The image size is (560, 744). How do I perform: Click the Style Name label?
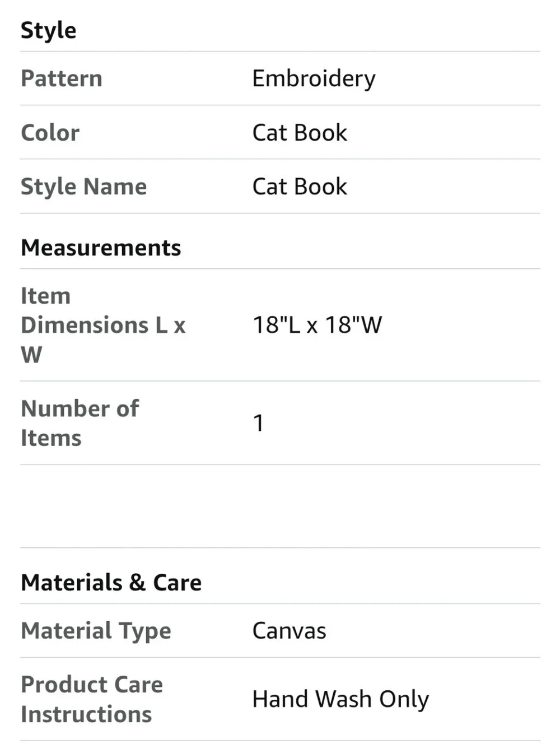pyautogui.click(x=83, y=187)
